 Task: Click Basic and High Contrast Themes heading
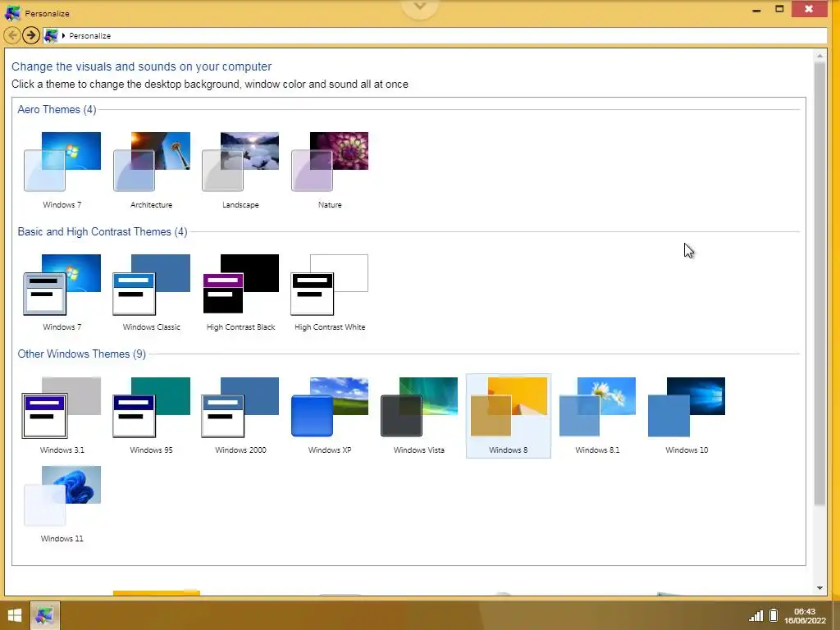pyautogui.click(x=103, y=231)
